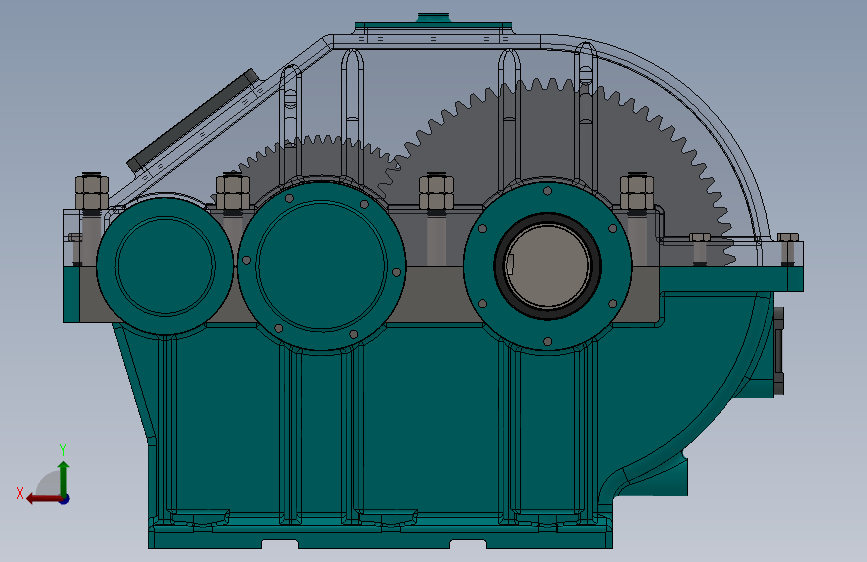Screen dimensions: 867x562
Task: Click the blue Z axis dot of triad
Action: pyautogui.click(x=65, y=499)
